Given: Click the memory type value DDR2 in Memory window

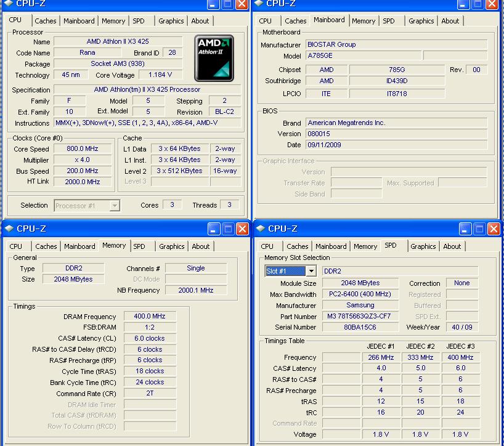Looking at the screenshot, I should [x=73, y=269].
